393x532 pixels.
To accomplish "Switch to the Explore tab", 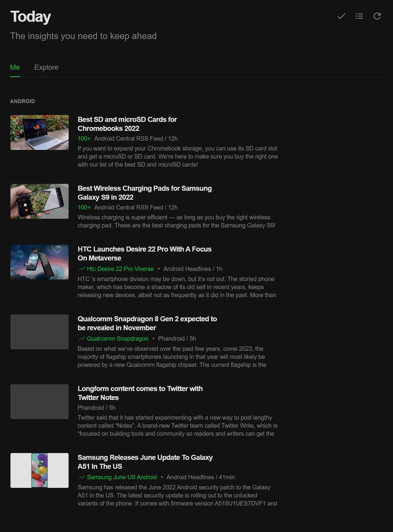I will pos(46,67).
